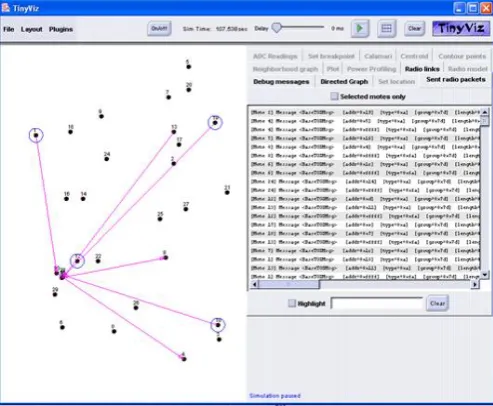The height and width of the screenshot is (406, 493).
Task: Click the Highlight text input field
Action: pos(377,303)
